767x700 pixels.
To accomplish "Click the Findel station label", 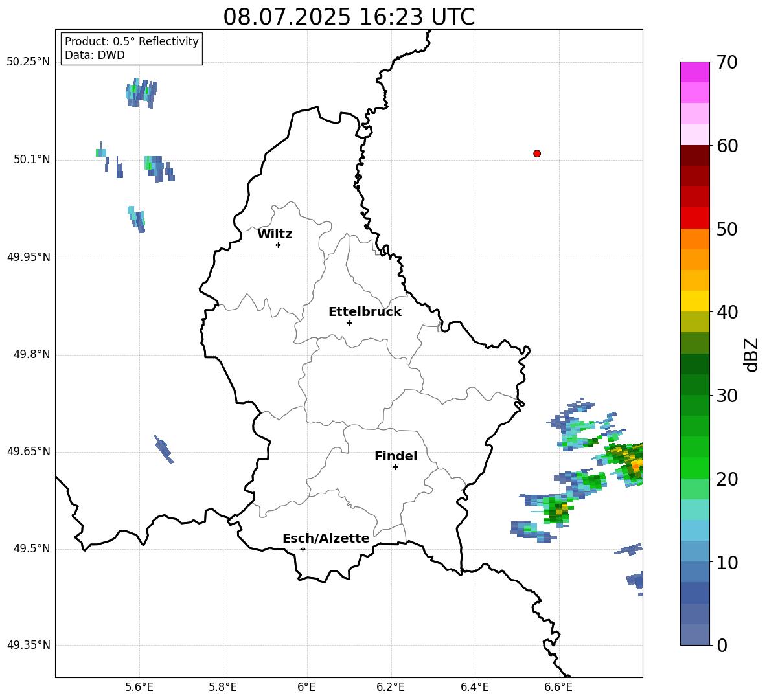I will pos(396,456).
